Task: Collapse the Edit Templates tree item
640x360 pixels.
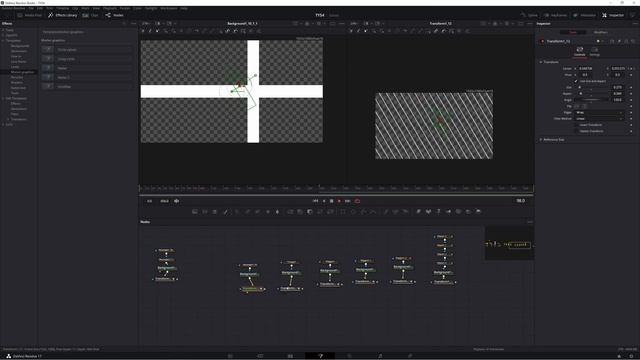Action: point(3,98)
